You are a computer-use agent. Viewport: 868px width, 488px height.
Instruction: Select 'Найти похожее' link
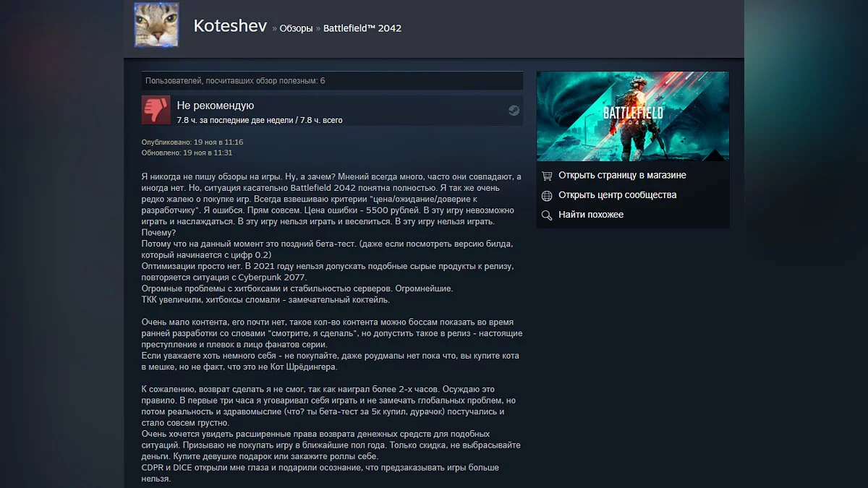coord(590,215)
